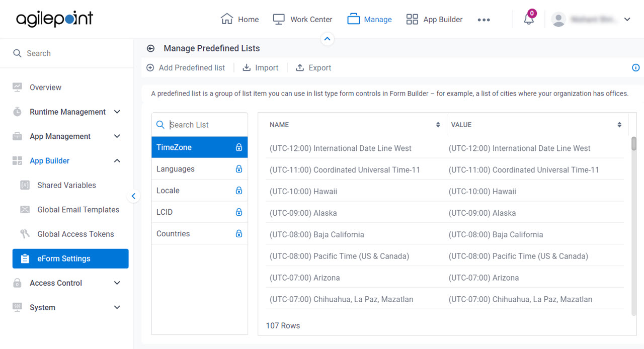This screenshot has height=349, width=644.
Task: Expand the user account dropdown
Action: 627,19
